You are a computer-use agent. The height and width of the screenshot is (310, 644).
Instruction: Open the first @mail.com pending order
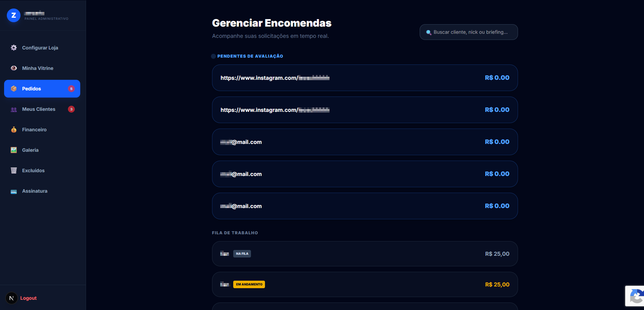click(x=365, y=142)
